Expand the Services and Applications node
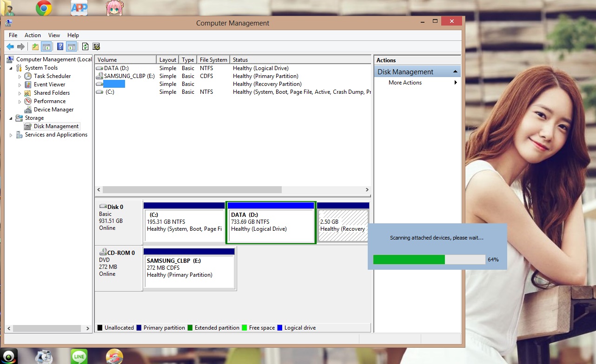596x364 pixels. click(x=11, y=135)
